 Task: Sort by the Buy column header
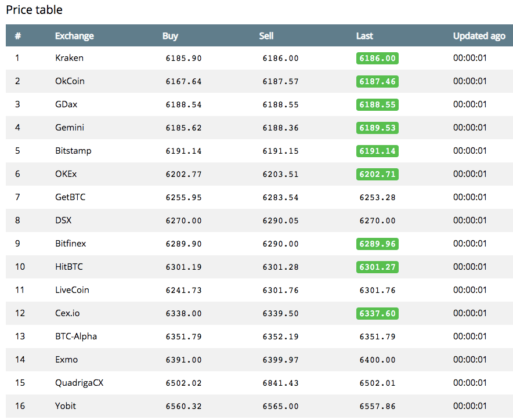coord(170,35)
